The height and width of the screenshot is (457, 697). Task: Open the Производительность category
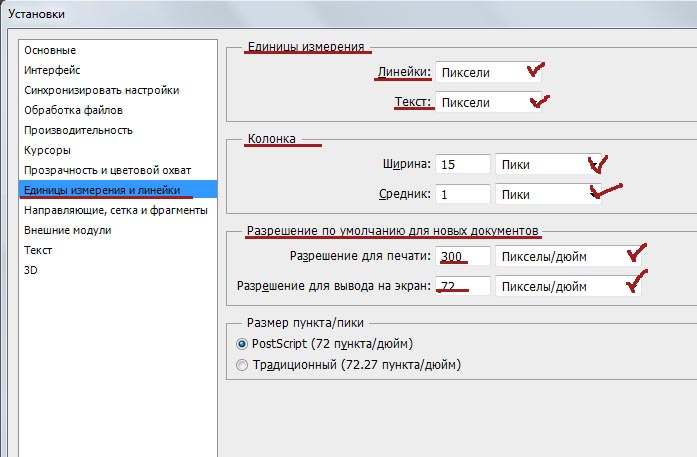click(x=78, y=130)
